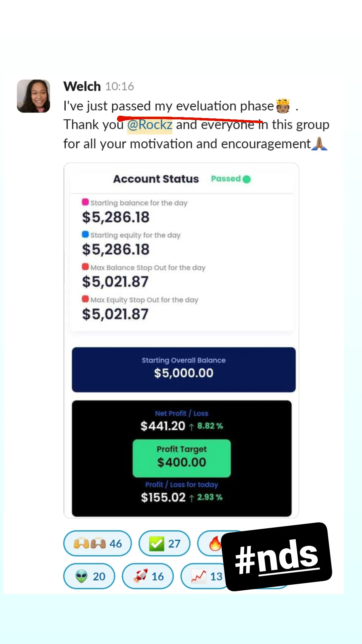Click the pink starting balance color marker
This screenshot has width=362, height=644.
click(85, 202)
